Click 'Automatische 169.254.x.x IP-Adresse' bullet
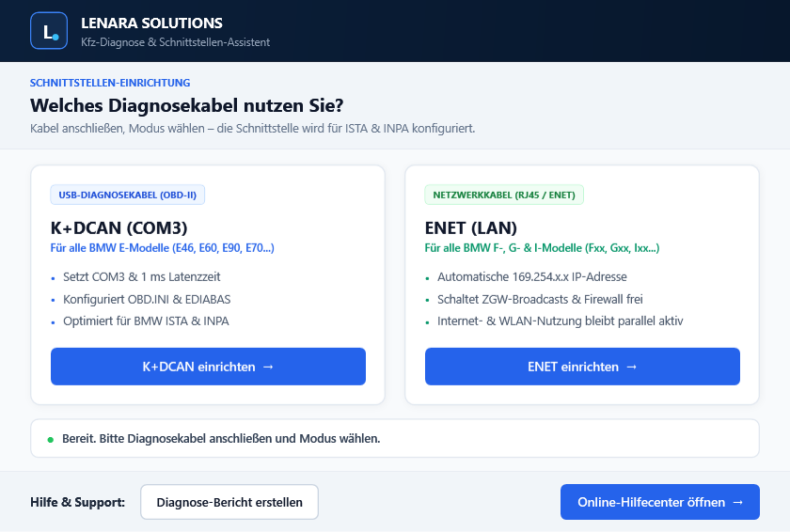 [532, 277]
